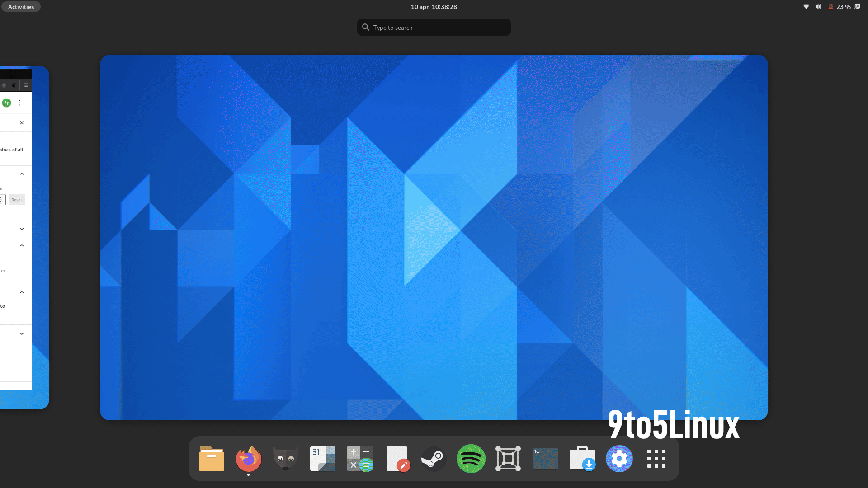Launch Steam from the dock
Viewport: 868px width, 488px height.
click(x=434, y=459)
